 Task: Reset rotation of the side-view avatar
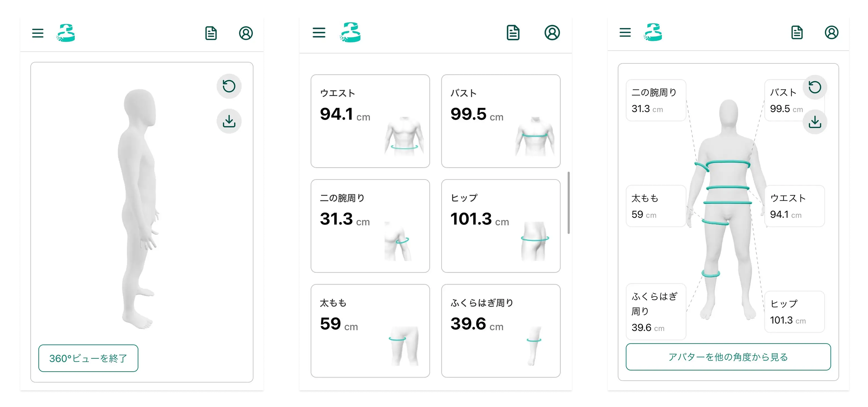click(x=229, y=86)
